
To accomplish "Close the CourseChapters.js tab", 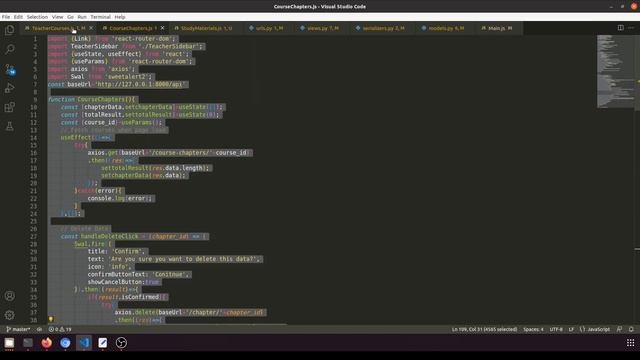I will (162, 28).
